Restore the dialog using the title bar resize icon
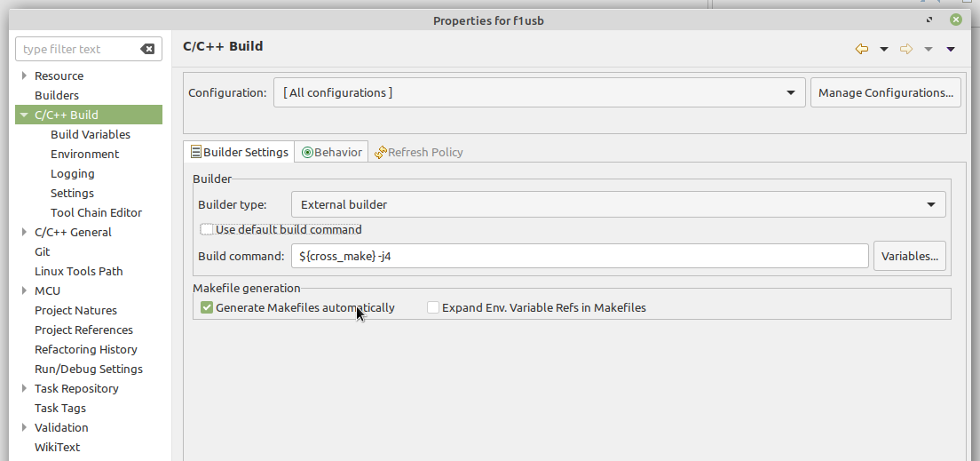Screen dimensions: 980x461 pos(929,20)
